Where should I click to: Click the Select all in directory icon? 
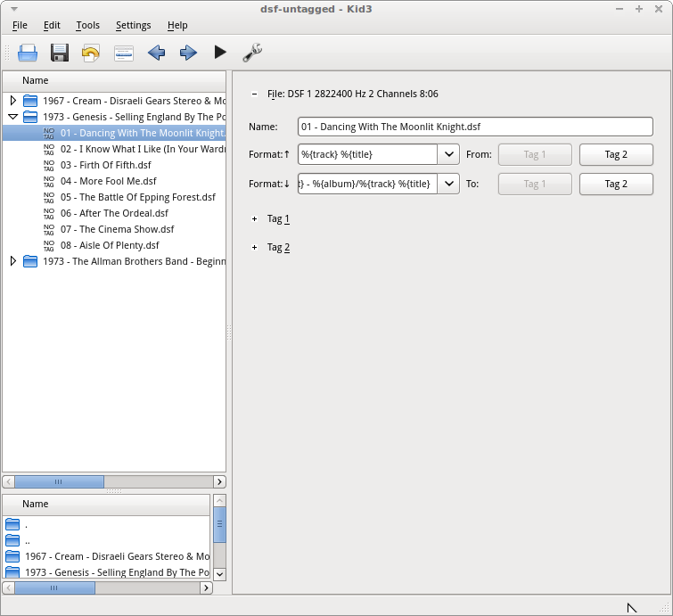124,53
